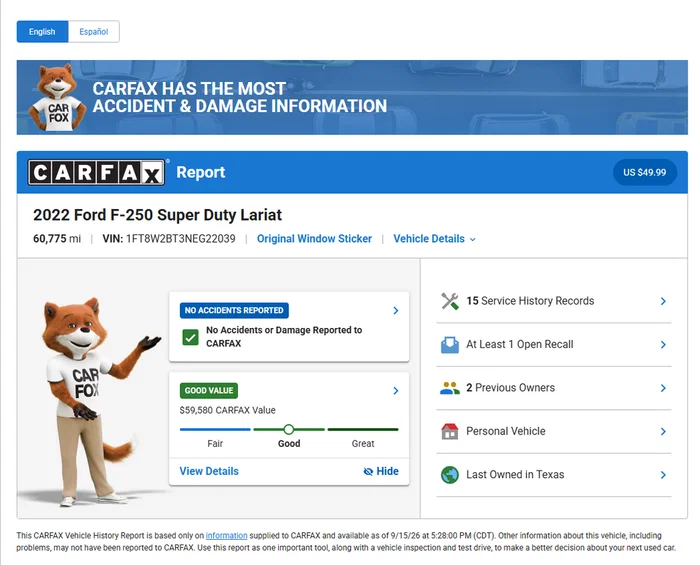Expand 2 Previous Owners chevron

tap(663, 388)
